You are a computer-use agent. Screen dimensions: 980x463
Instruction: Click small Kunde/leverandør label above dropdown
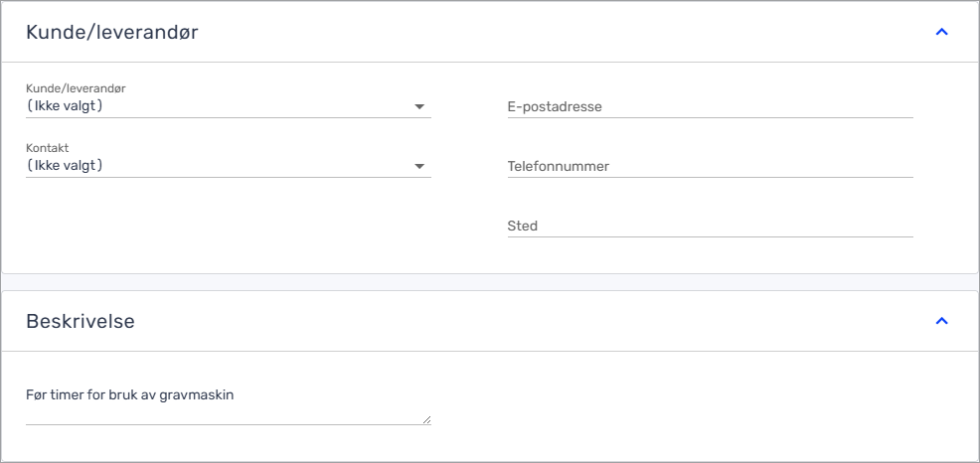[76, 88]
